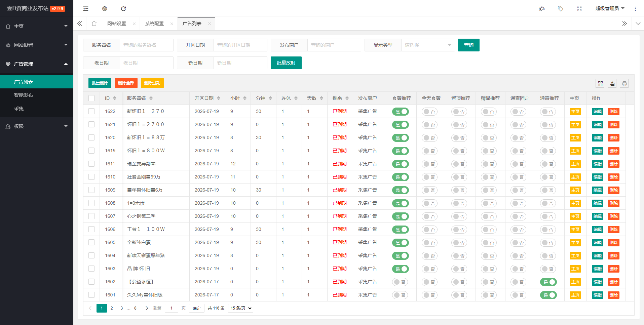Open the vertical three-dot more menu
The image size is (644, 325).
click(635, 9)
